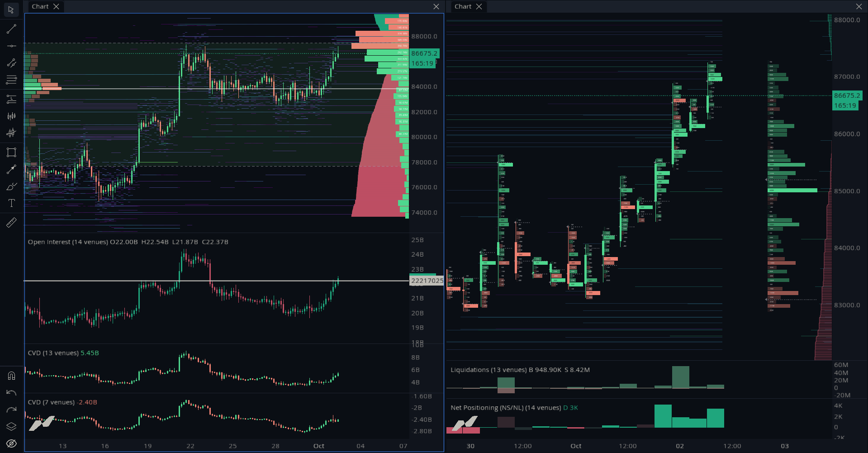
Task: Toggle magnet snapping mode
Action: [11, 376]
